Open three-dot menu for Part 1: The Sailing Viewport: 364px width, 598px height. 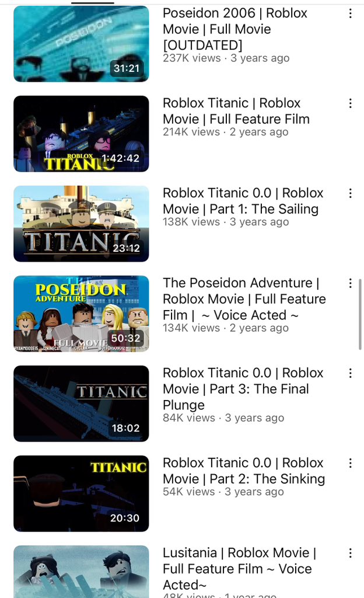pyautogui.click(x=351, y=193)
